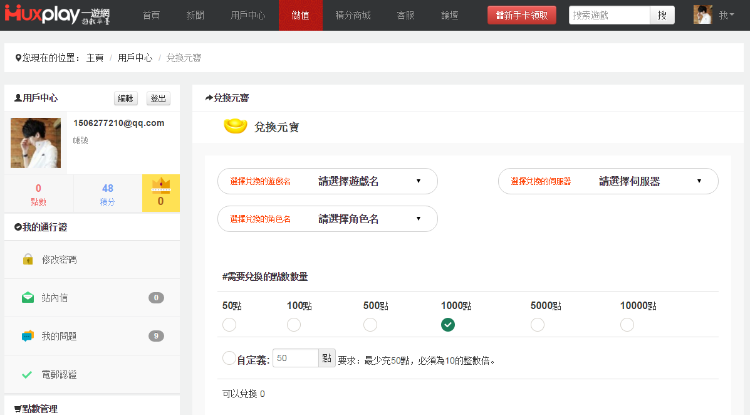
Task: Follow the 主頁 breadcrumb link
Action: tap(95, 58)
